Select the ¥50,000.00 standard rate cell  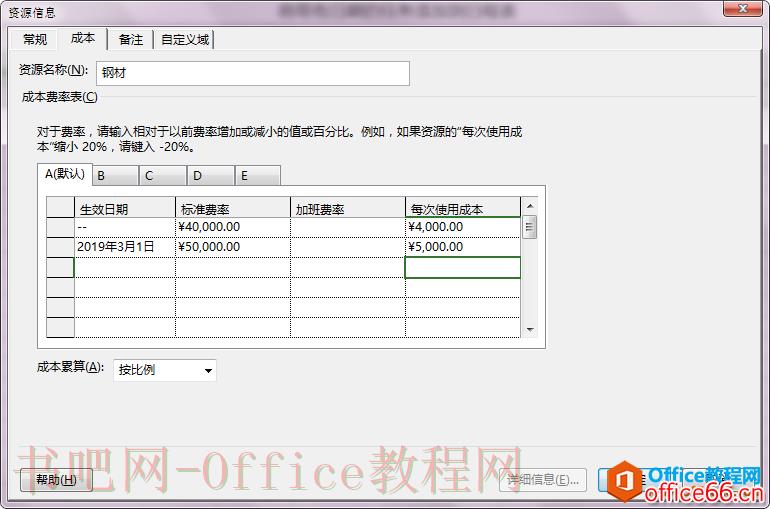tap(233, 247)
